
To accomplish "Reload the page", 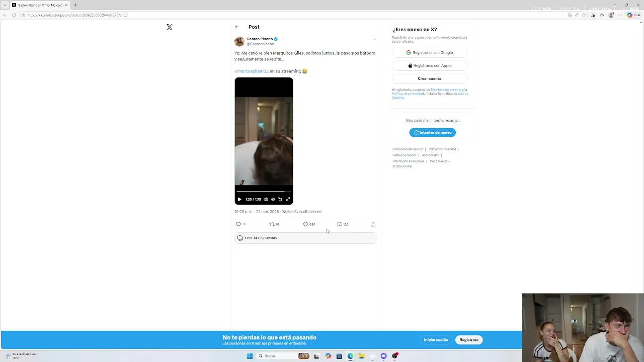I will [x=14, y=15].
